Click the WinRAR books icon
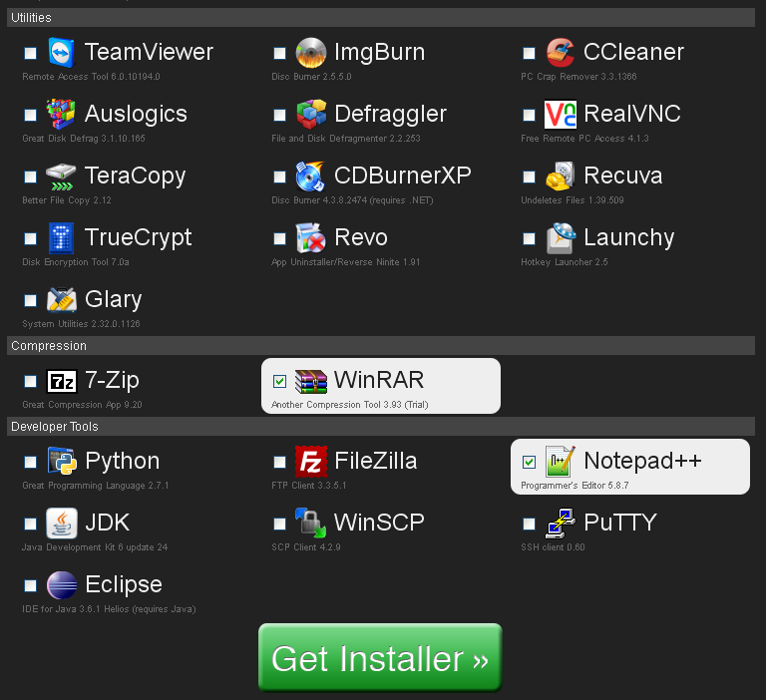Screen dimensions: 766x700 [x=311, y=381]
